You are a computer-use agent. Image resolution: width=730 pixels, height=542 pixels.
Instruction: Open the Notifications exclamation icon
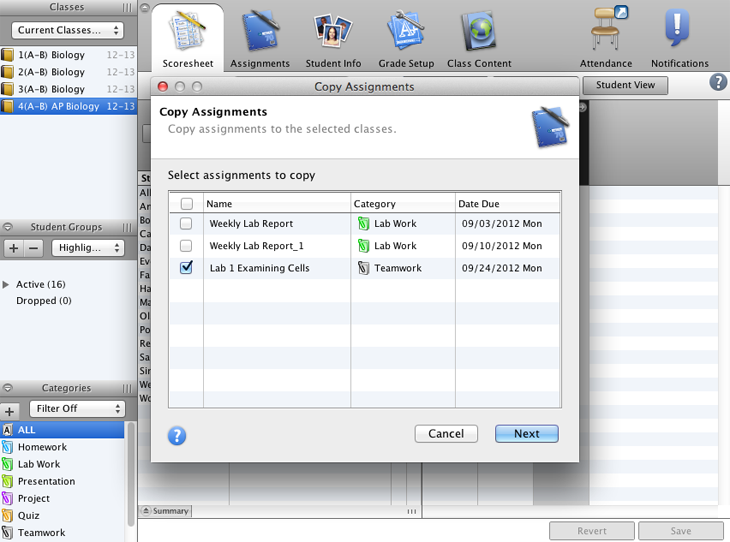[679, 32]
